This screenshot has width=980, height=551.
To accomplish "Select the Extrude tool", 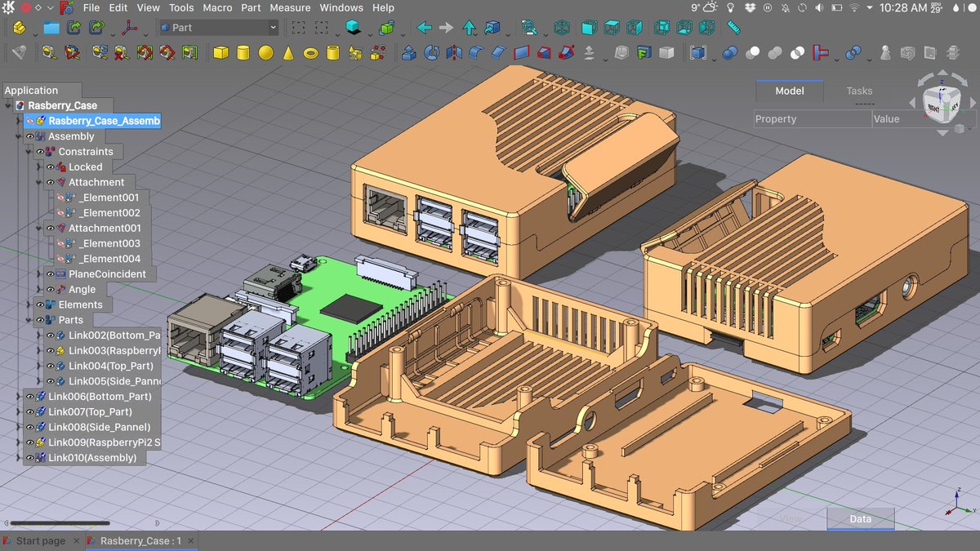I will [409, 53].
